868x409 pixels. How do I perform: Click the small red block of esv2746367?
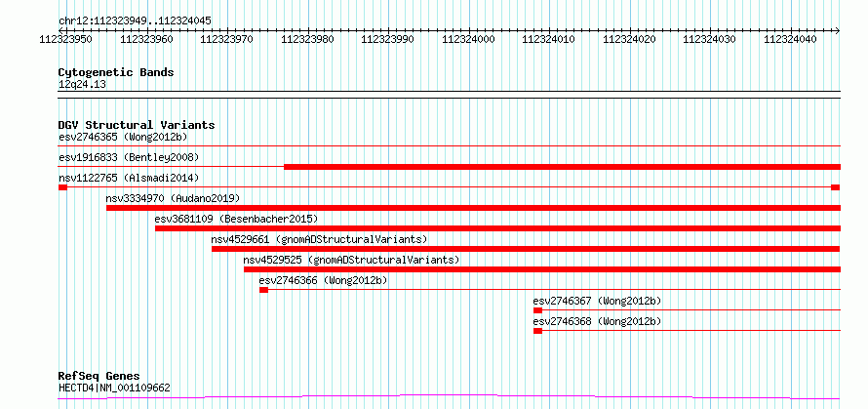coord(537,310)
